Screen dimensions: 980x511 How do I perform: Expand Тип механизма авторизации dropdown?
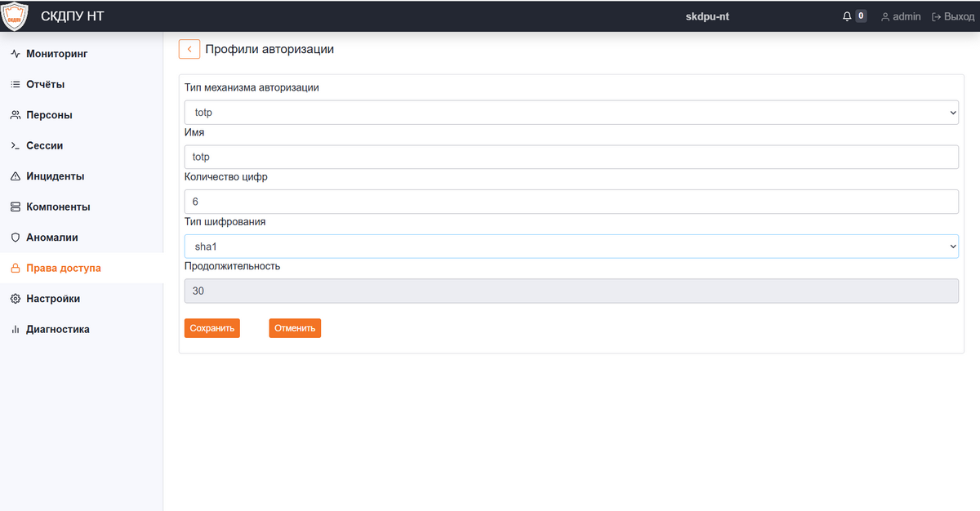point(572,113)
